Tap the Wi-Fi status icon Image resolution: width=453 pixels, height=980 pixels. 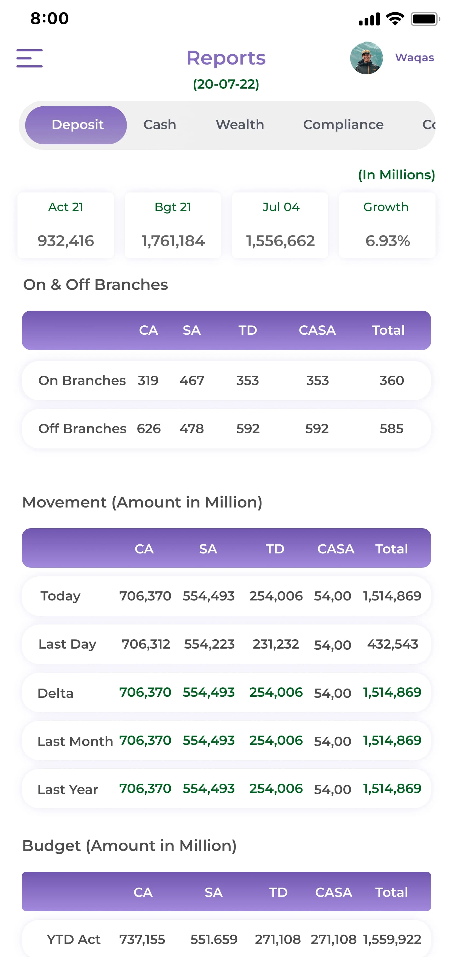tap(395, 19)
